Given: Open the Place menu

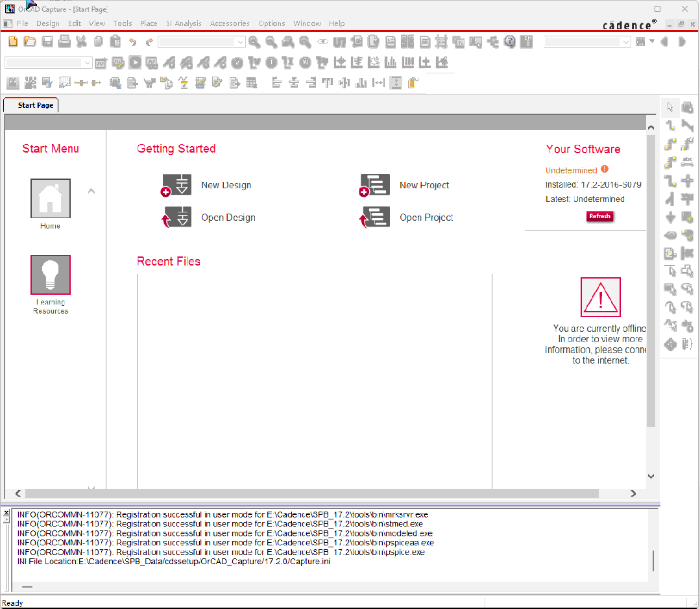Looking at the screenshot, I should [x=149, y=23].
